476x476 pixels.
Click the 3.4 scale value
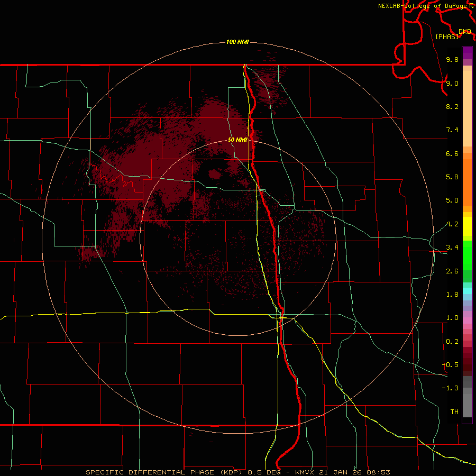coord(452,248)
